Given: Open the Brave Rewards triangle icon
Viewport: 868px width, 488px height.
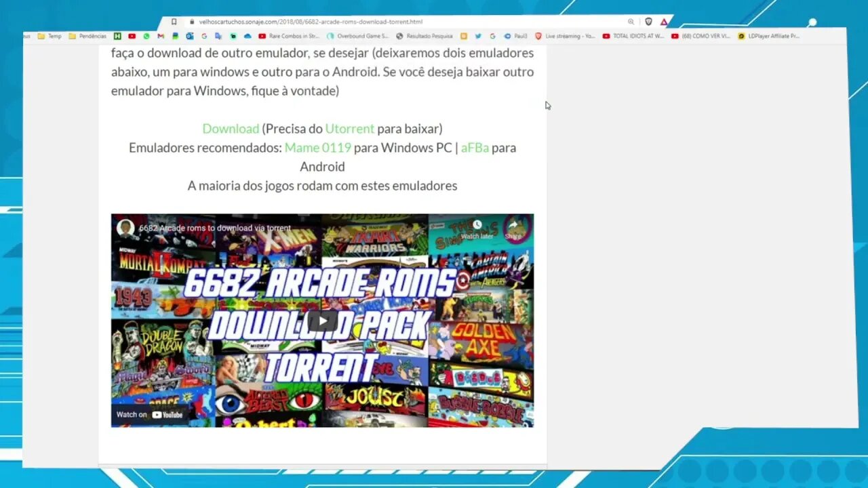Looking at the screenshot, I should point(664,22).
